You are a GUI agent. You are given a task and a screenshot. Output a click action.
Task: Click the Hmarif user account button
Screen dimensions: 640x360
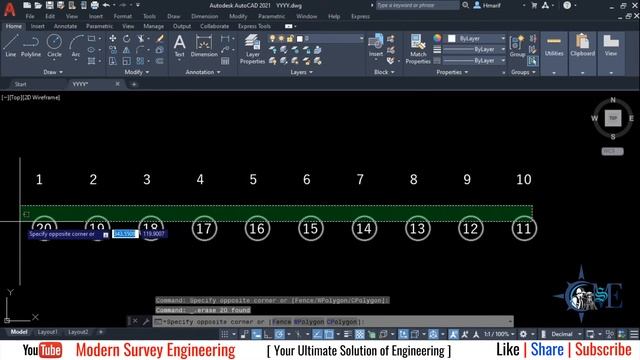(x=487, y=5)
